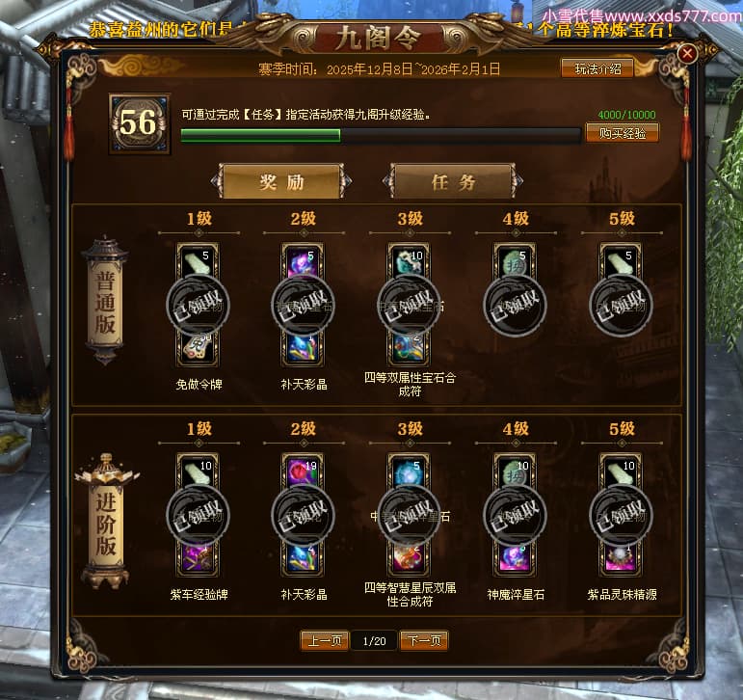Screen dimensions: 743x700
Task: Open the 玩法介绍 guide button
Action: [597, 68]
